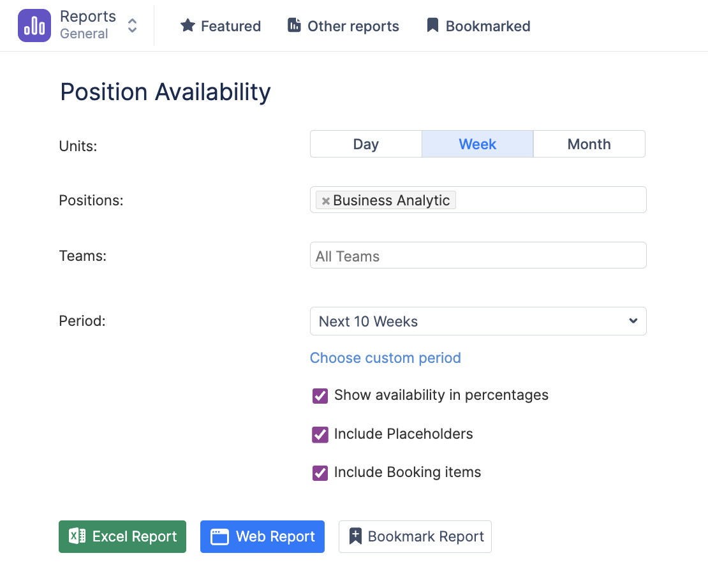The height and width of the screenshot is (588, 708).
Task: Choose the Week units option
Action: point(477,144)
